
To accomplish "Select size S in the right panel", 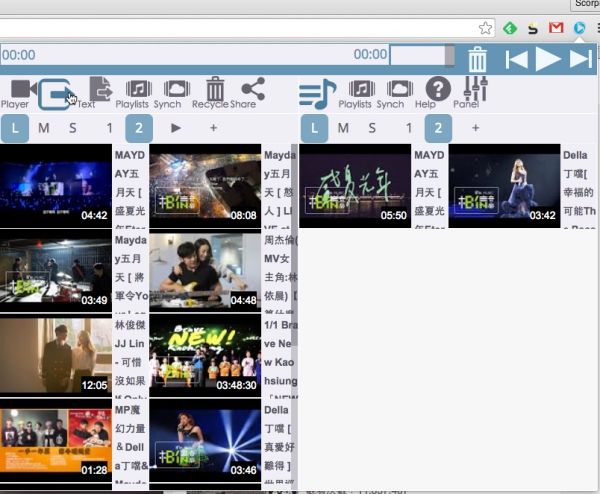I will (x=372, y=128).
